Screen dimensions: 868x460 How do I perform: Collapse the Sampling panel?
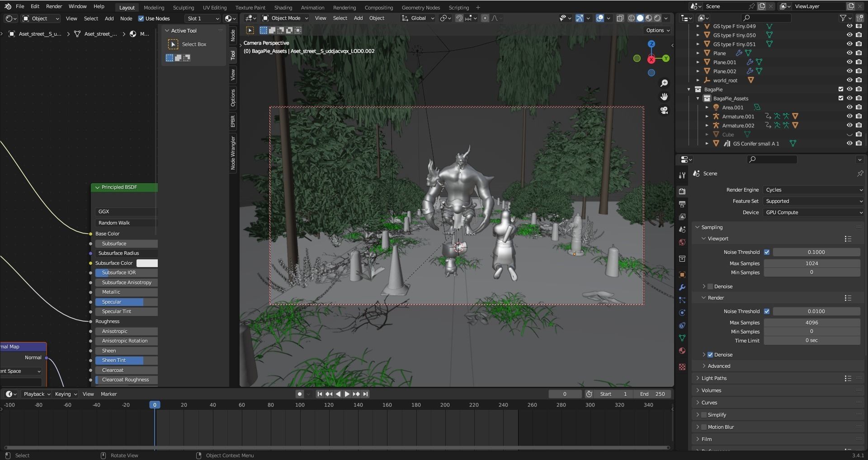[712, 227]
